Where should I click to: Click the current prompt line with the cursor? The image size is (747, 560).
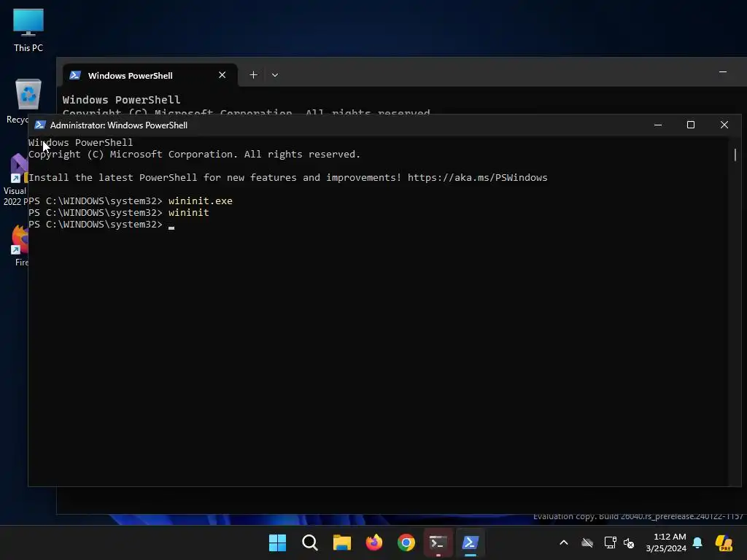(x=101, y=225)
